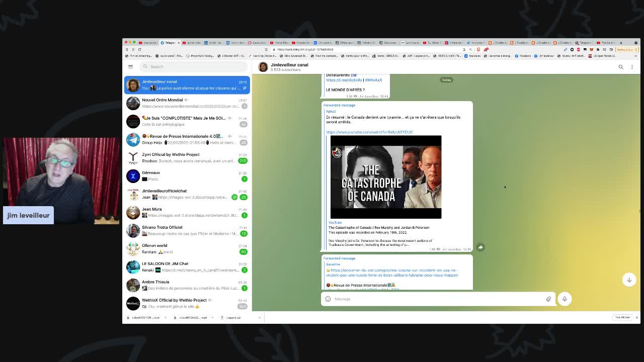Close the downloads bar with the X
This screenshot has width=644, height=362.
tap(636, 318)
